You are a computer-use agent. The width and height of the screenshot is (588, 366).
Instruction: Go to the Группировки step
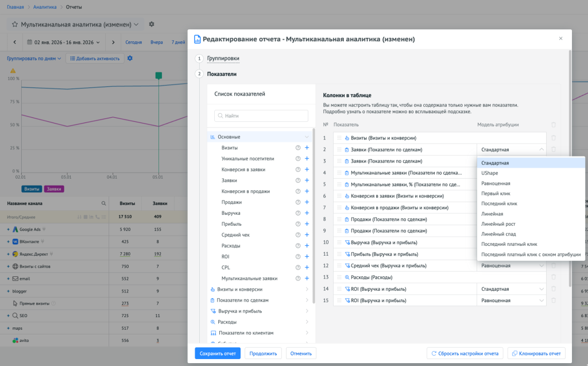point(223,59)
